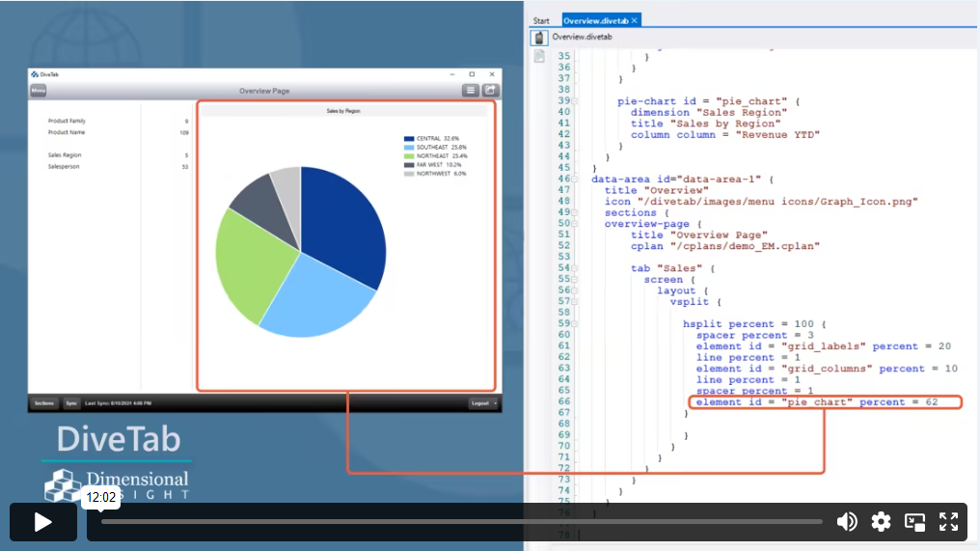Minimize the DiveTab window
The width and height of the screenshot is (980, 551).
click(451, 74)
